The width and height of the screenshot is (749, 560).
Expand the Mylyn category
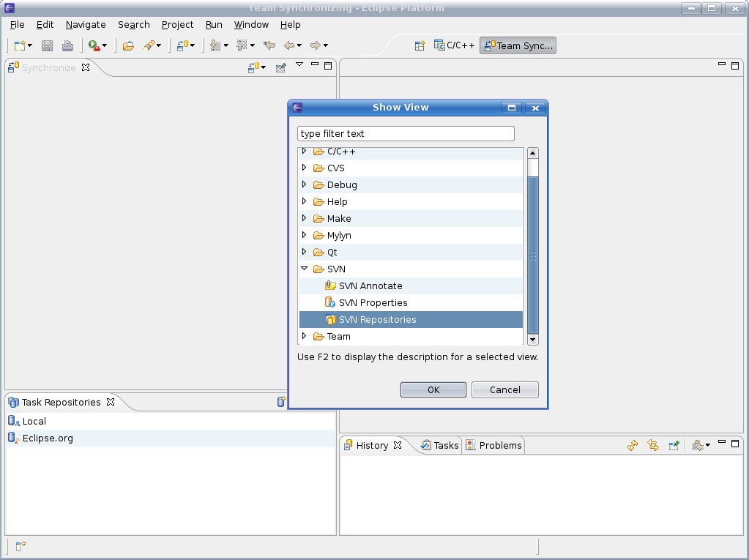(x=305, y=235)
